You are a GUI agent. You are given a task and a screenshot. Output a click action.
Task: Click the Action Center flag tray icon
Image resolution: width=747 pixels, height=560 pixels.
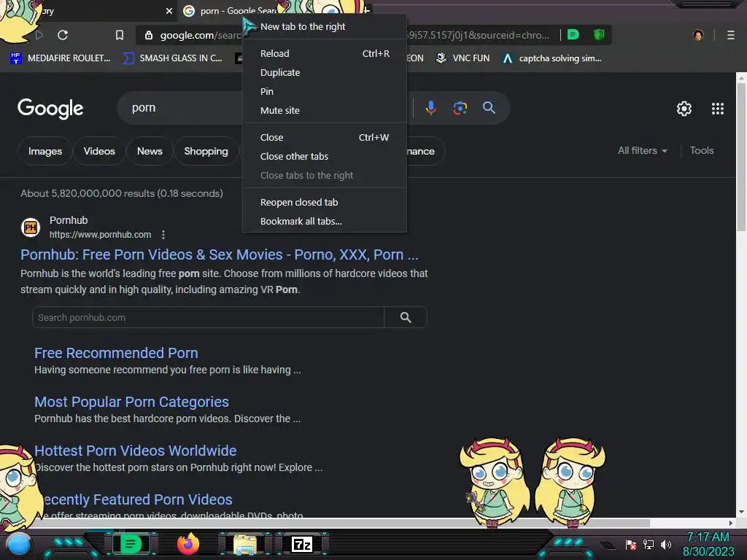(x=631, y=544)
